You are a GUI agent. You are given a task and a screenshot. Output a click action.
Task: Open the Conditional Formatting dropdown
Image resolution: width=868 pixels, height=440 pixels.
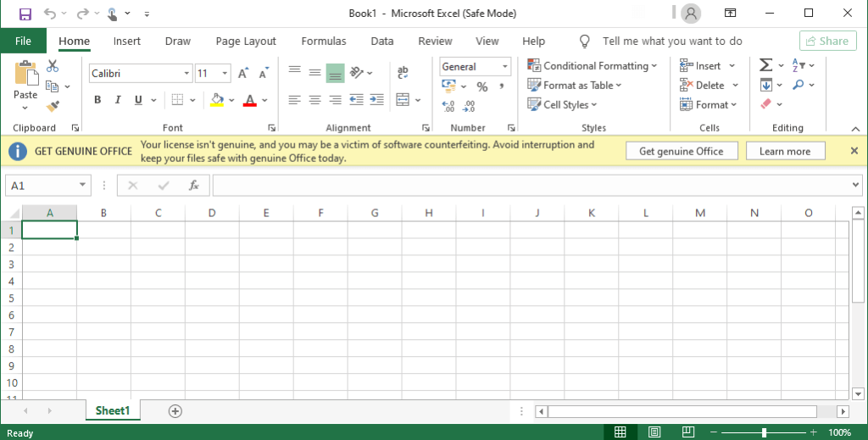[593, 66]
